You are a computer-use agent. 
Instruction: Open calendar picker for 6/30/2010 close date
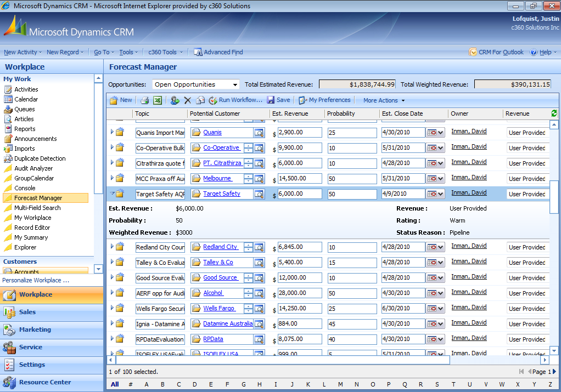(x=435, y=309)
